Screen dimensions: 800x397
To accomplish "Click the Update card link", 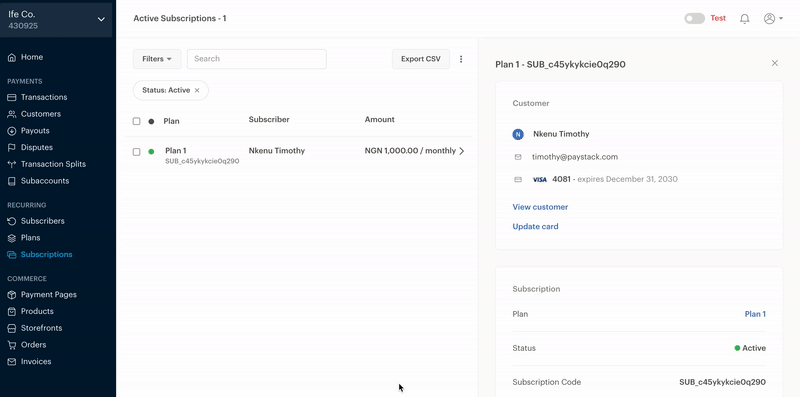I will [x=535, y=227].
